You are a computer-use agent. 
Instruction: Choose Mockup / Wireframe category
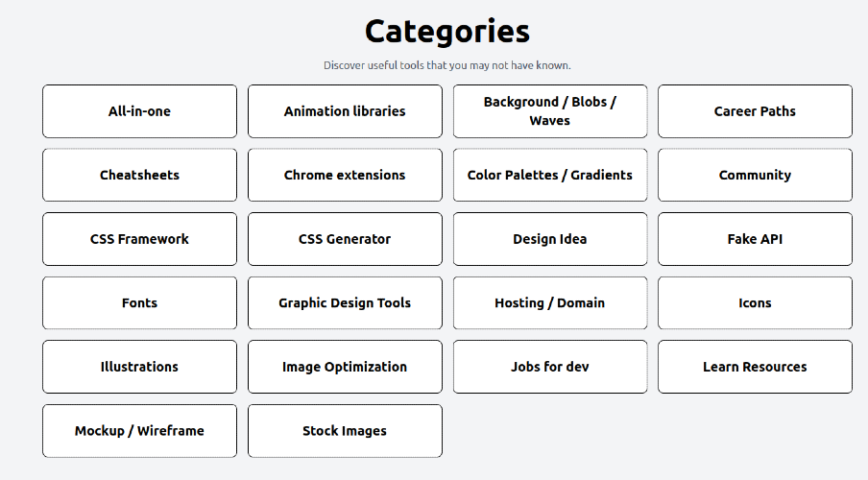click(x=139, y=431)
